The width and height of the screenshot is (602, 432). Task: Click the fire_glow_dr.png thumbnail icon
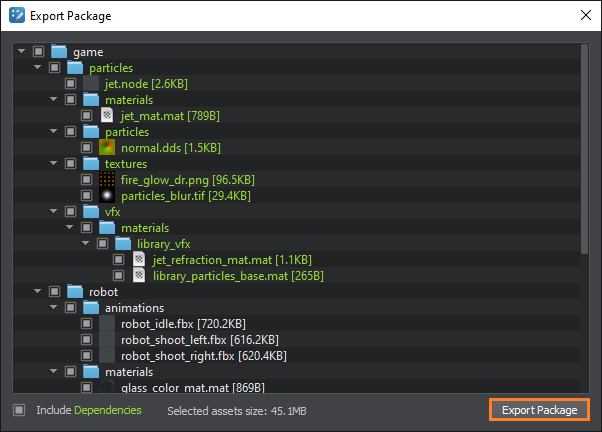107,180
